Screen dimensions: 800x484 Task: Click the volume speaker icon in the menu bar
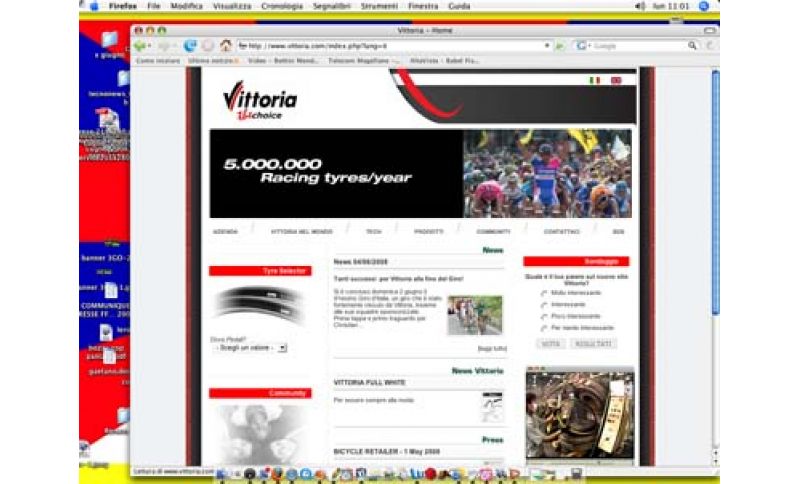pyautogui.click(x=640, y=6)
